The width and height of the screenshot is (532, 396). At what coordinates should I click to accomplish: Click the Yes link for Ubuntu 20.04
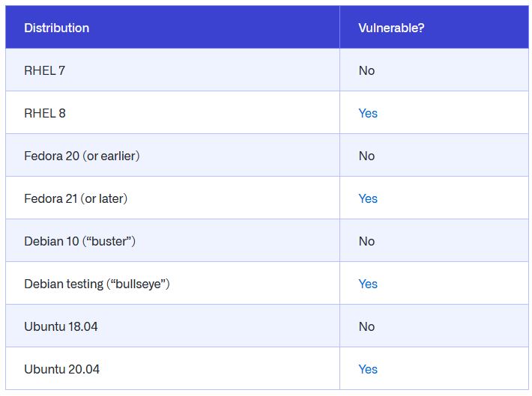[x=368, y=369]
